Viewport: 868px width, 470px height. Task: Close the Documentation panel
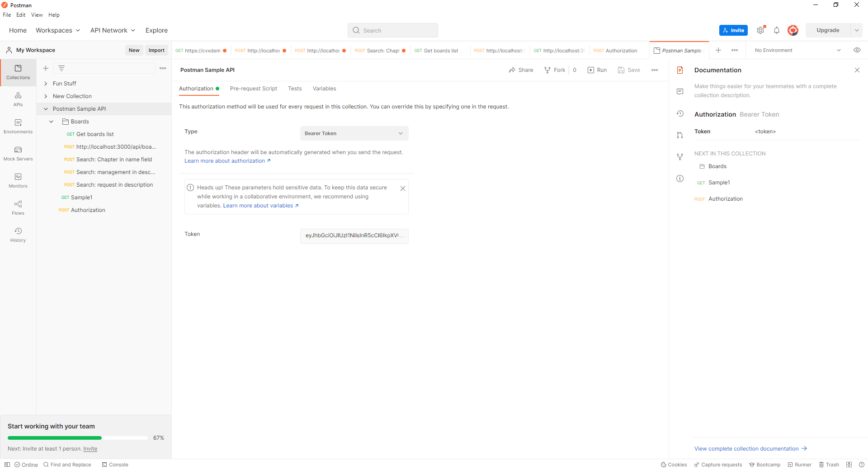point(857,70)
